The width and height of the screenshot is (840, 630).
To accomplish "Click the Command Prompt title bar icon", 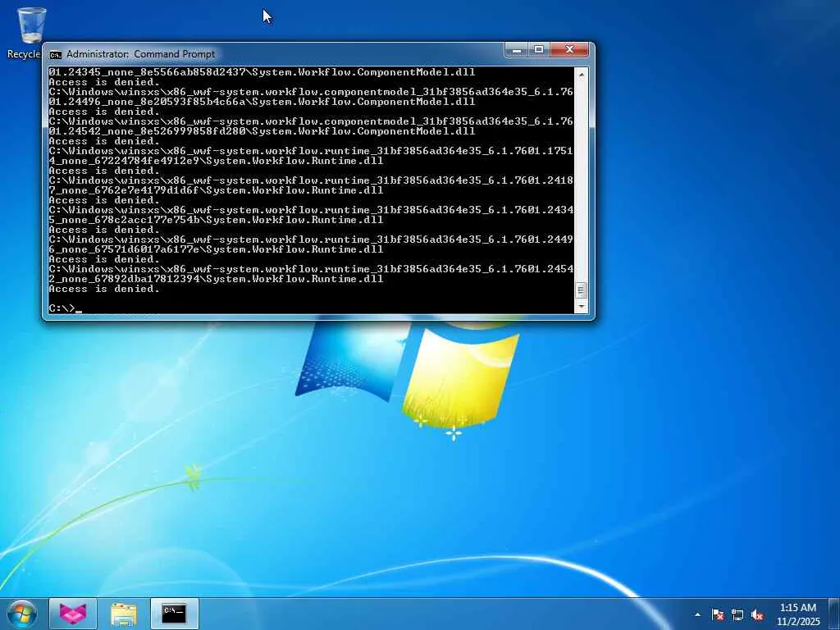I will [55, 54].
